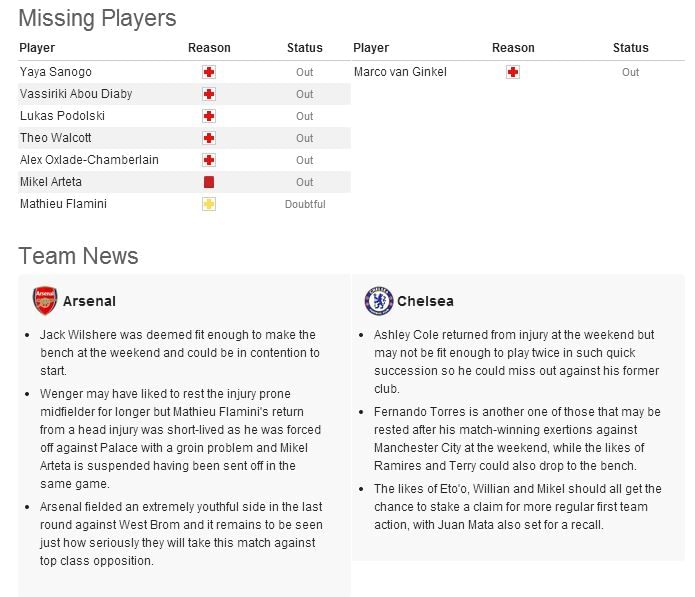Click the Arsenal club crest
This screenshot has width=695, height=597.
45,301
